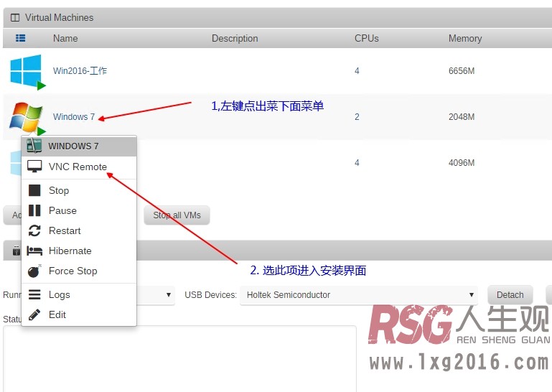
Task: Click the Logs lines icon
Action: point(34,294)
